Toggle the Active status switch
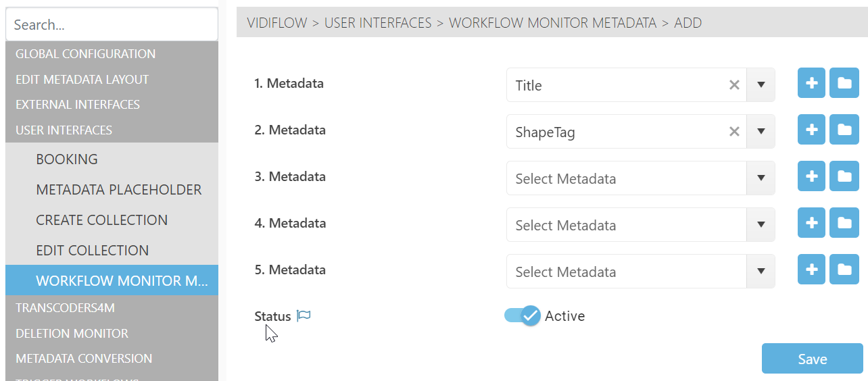 click(523, 315)
